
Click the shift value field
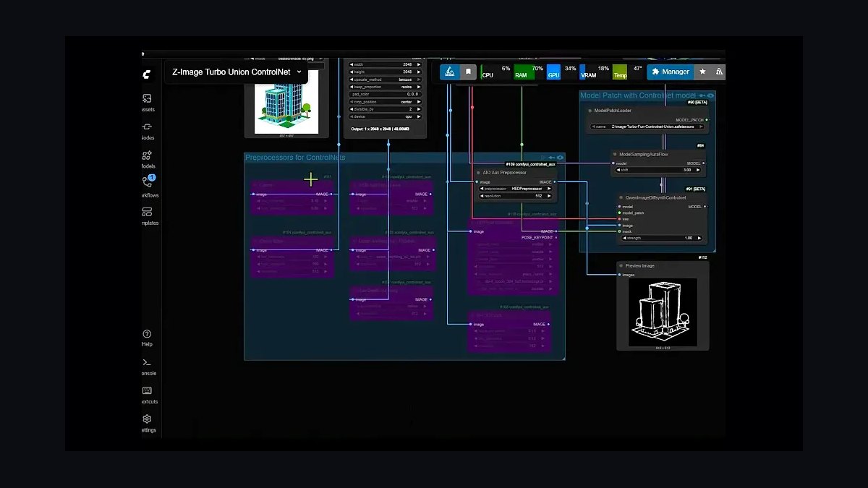tap(658, 170)
